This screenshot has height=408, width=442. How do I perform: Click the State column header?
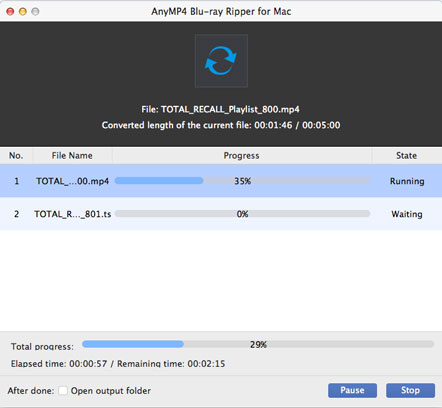click(407, 156)
